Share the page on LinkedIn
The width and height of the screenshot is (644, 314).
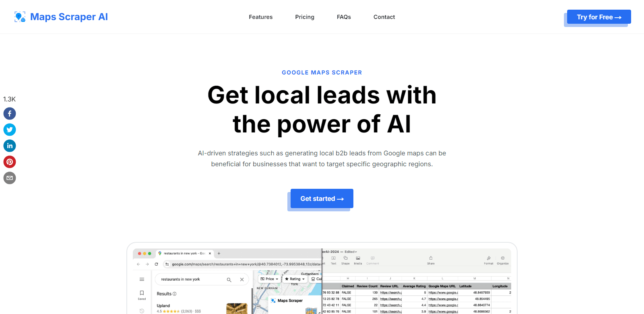(x=10, y=146)
